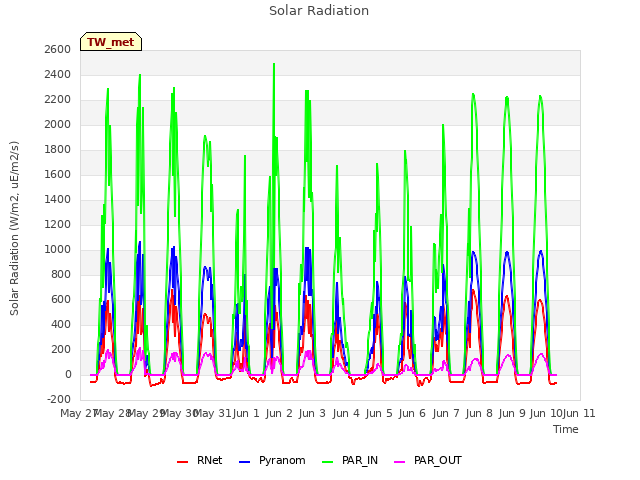Image resolution: width=640 pixels, height=480 pixels.
Task: Click the 0 y-axis tick label
Action: (68, 374)
